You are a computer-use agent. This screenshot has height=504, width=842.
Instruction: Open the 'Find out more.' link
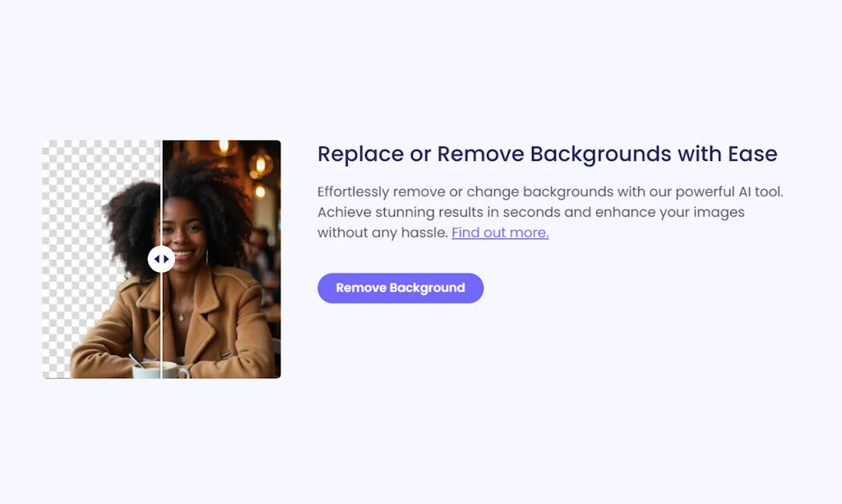[500, 233]
